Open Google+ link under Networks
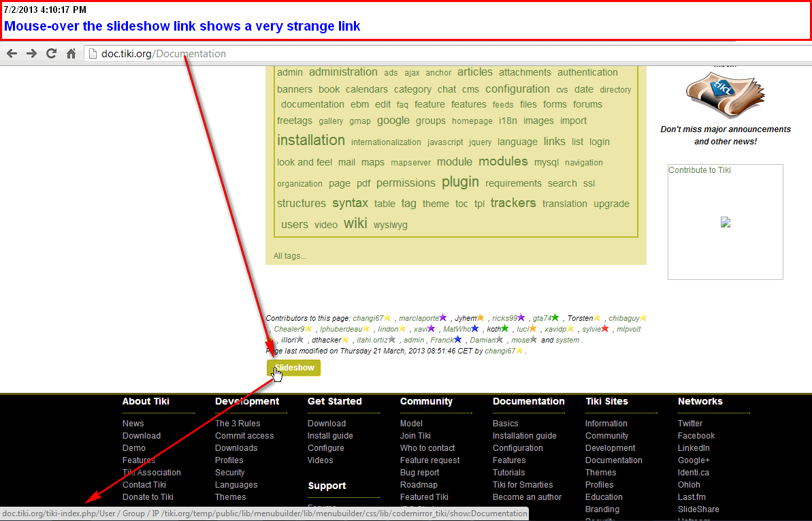 pos(694,460)
